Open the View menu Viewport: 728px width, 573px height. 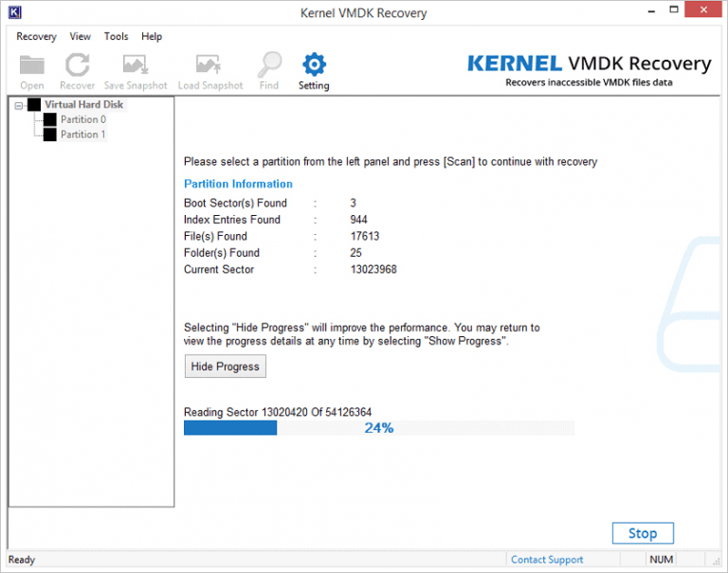pyautogui.click(x=81, y=36)
